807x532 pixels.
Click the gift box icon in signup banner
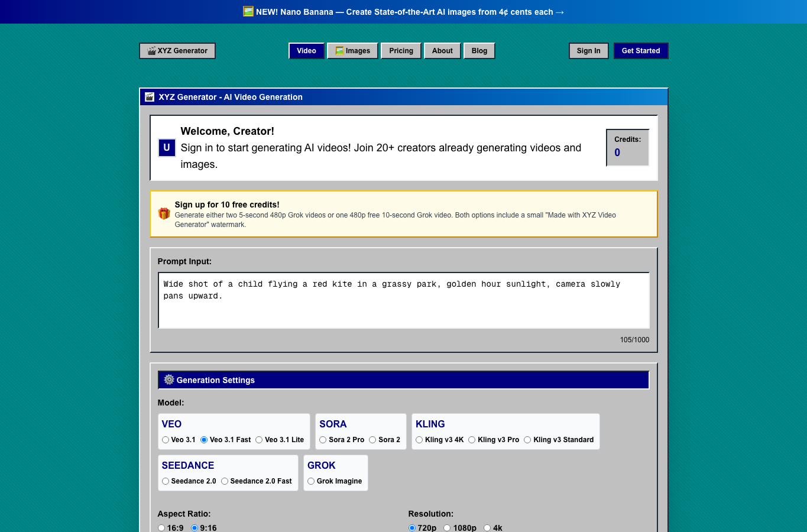(164, 213)
